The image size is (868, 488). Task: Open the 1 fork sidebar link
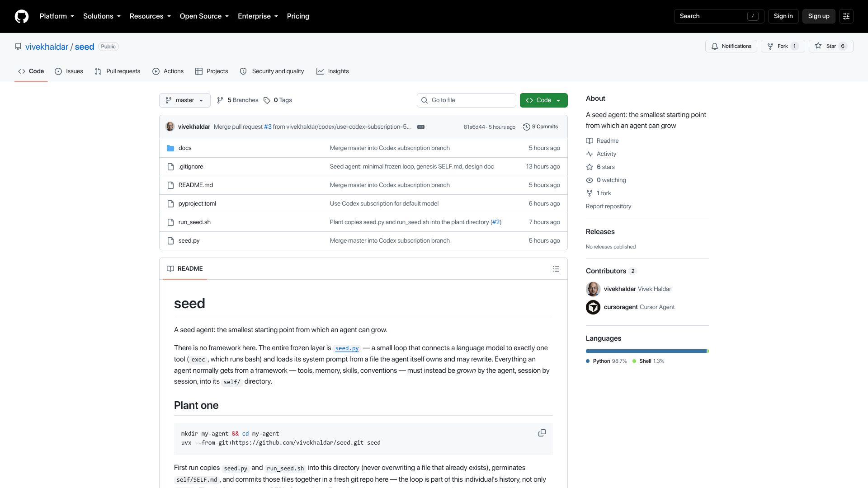(x=599, y=193)
